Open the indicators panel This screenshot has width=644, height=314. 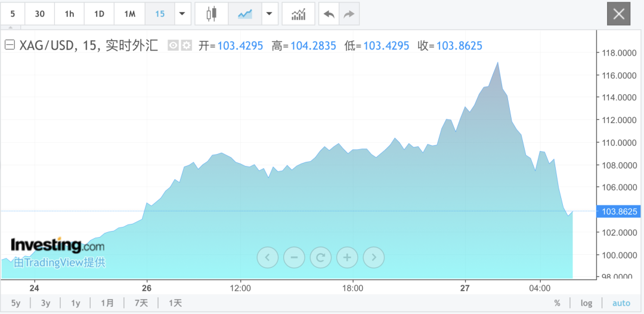click(298, 14)
